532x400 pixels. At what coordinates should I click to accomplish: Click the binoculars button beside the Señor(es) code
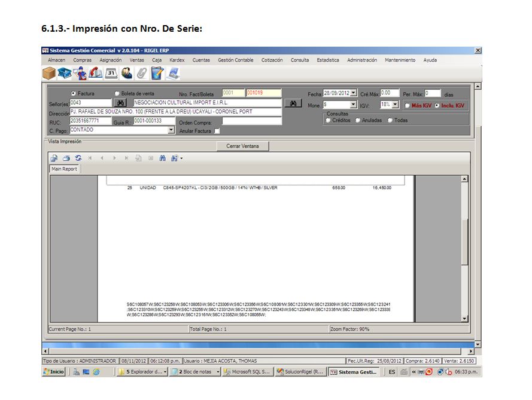point(120,103)
